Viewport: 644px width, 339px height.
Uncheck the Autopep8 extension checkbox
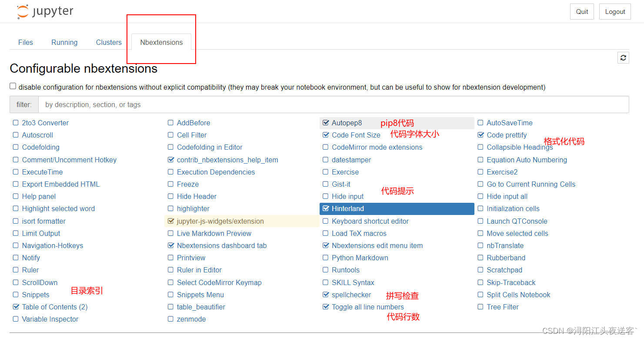coord(326,123)
